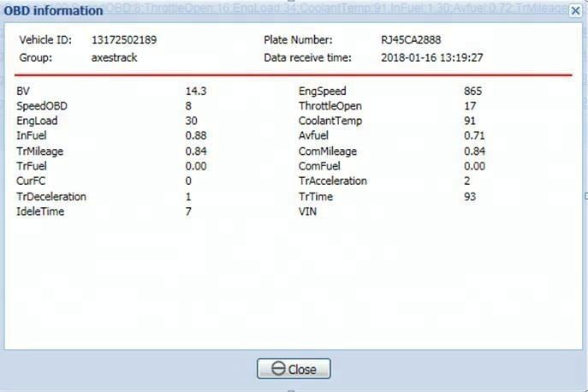Close the OBD information dialog with X

(575, 11)
